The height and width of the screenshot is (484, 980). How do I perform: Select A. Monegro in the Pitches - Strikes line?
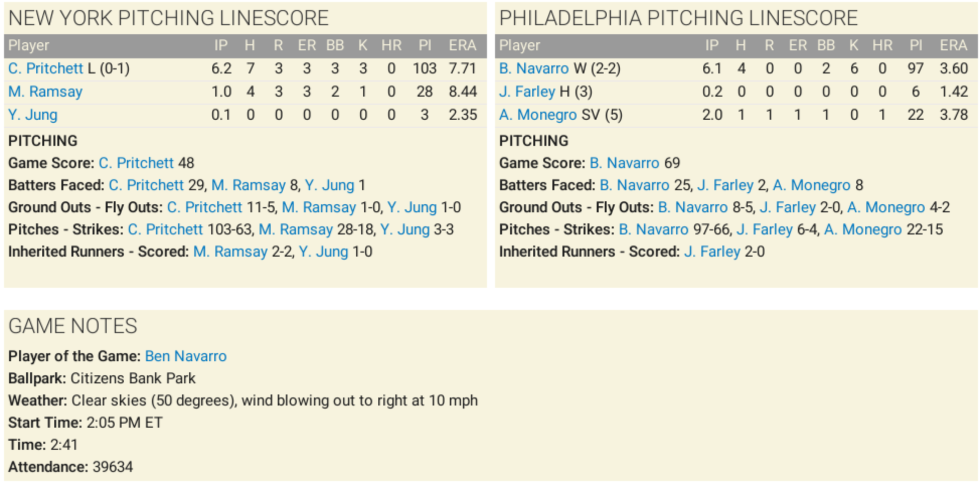863,229
